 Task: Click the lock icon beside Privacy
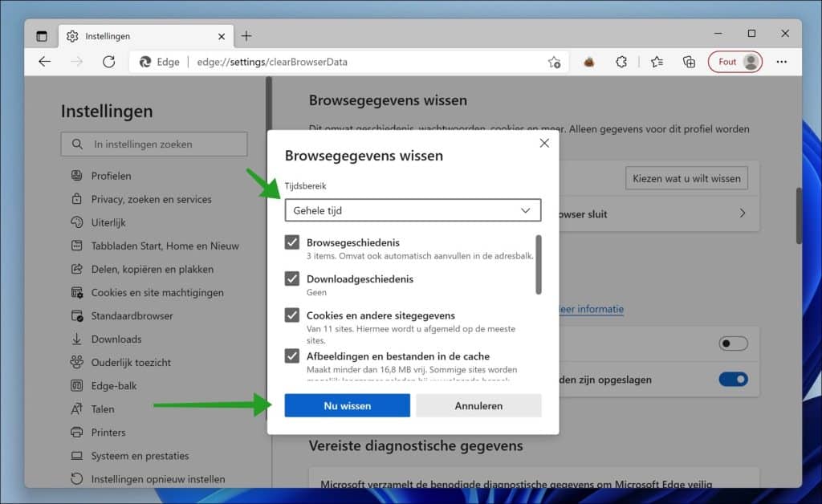(76, 199)
